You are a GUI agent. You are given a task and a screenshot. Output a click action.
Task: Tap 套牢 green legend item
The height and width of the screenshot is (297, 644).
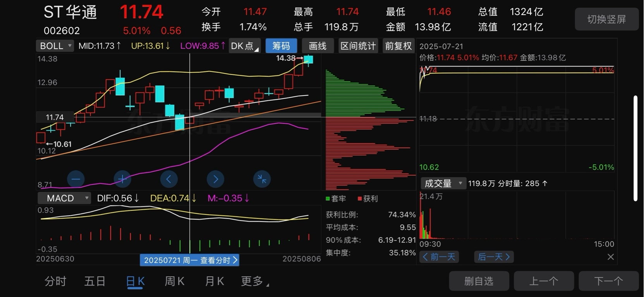pyautogui.click(x=336, y=199)
